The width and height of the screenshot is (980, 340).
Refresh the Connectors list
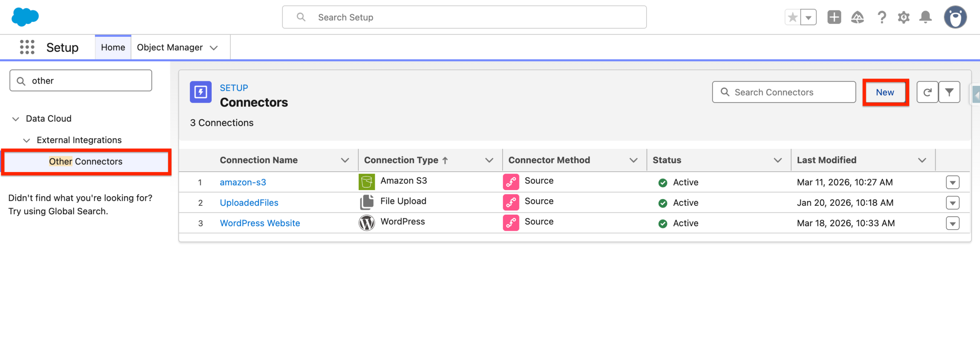[x=927, y=92]
